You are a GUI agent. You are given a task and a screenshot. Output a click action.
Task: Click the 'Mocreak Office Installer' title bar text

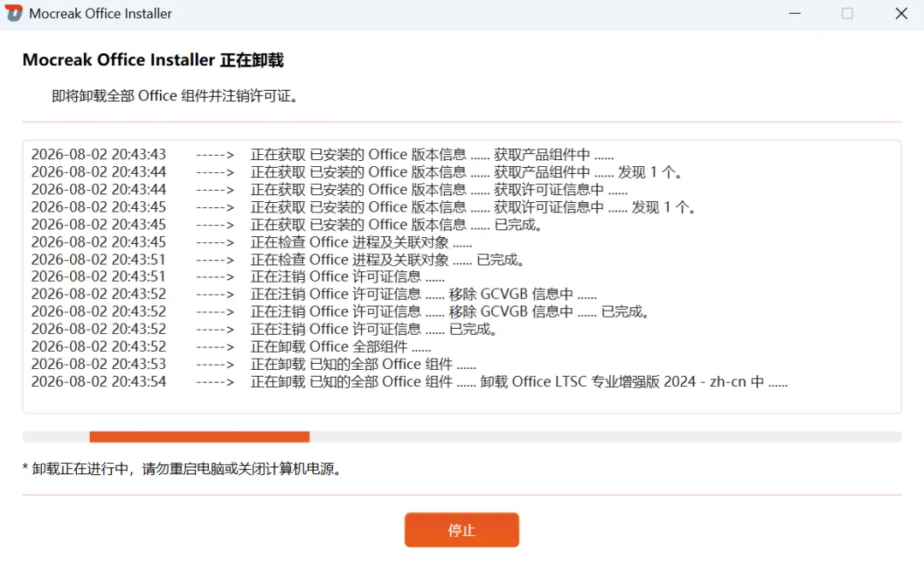(x=100, y=14)
